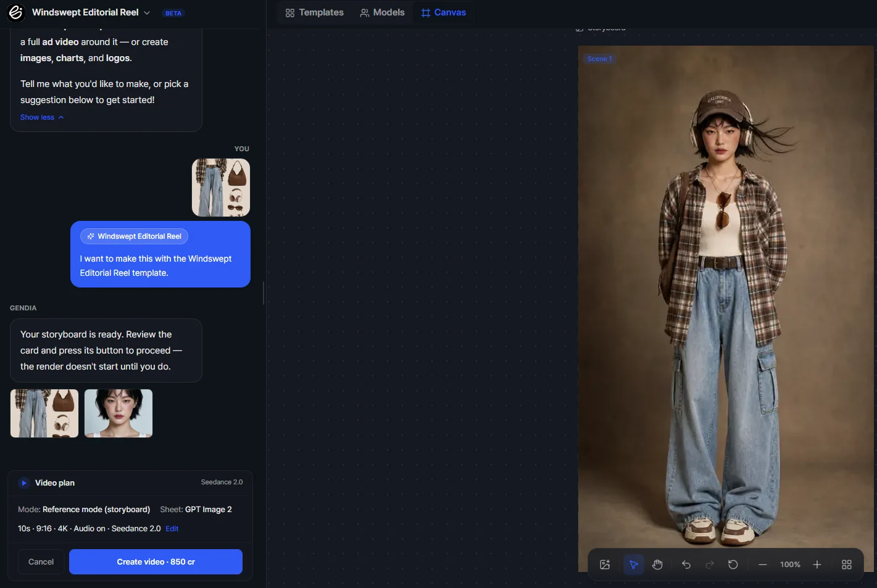The height and width of the screenshot is (588, 877).
Task: Click the Reference mode (storyboard) text
Action: [96, 510]
